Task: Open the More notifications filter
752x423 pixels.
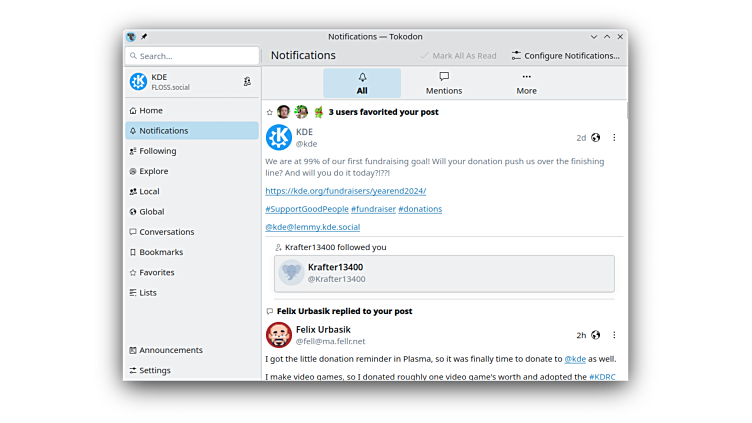Action: (526, 83)
